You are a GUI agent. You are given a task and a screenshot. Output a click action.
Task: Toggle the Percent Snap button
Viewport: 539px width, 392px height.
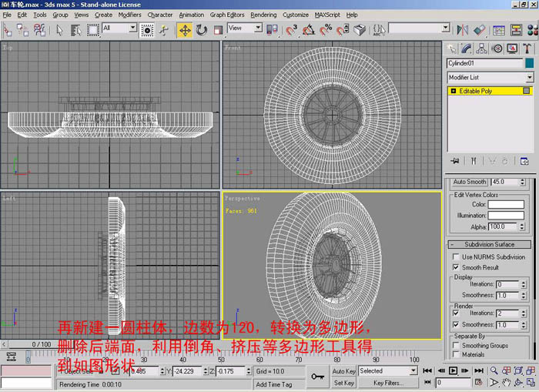[326, 30]
